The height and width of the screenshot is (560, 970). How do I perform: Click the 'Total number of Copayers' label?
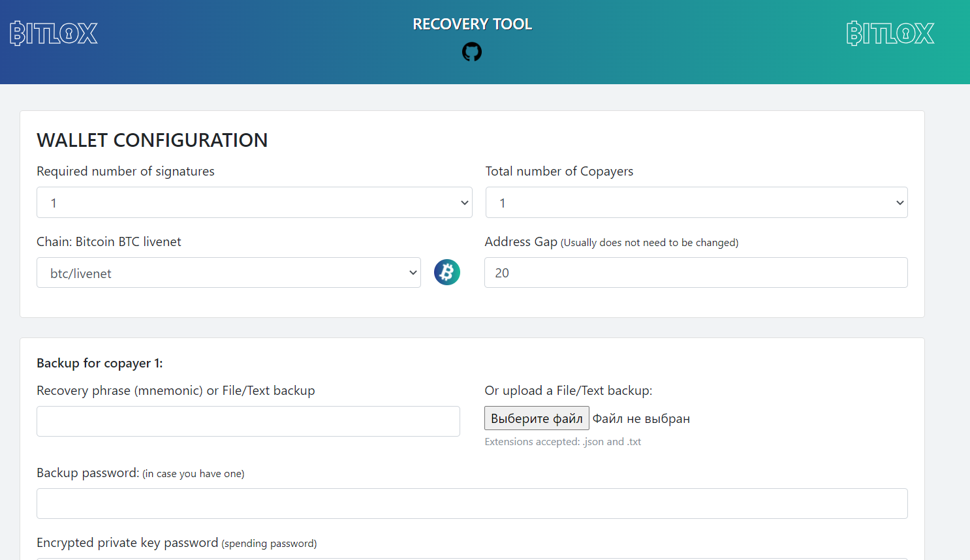pos(559,172)
